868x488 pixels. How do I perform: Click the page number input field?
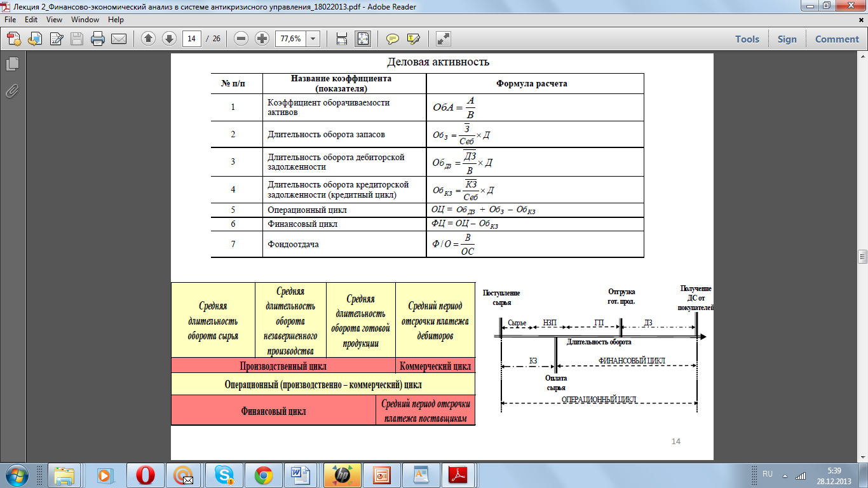[191, 39]
